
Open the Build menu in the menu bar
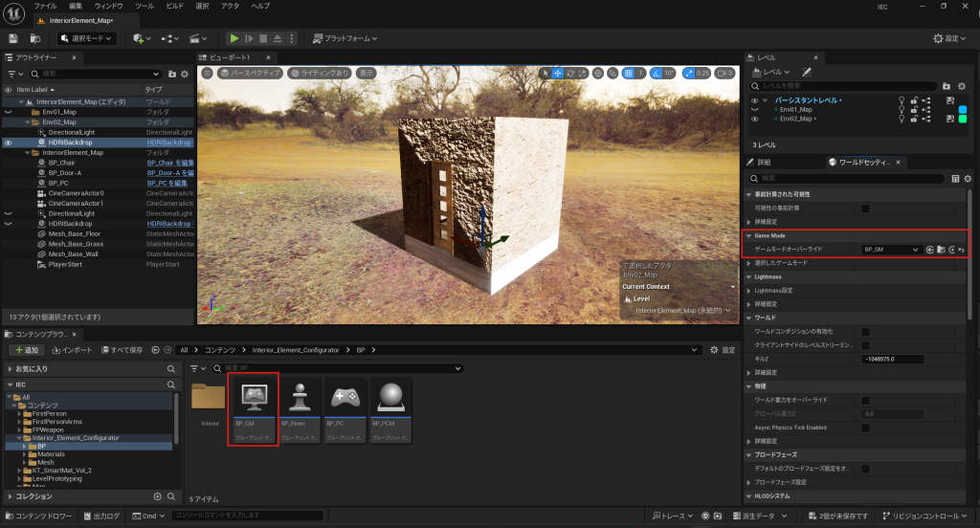click(174, 6)
